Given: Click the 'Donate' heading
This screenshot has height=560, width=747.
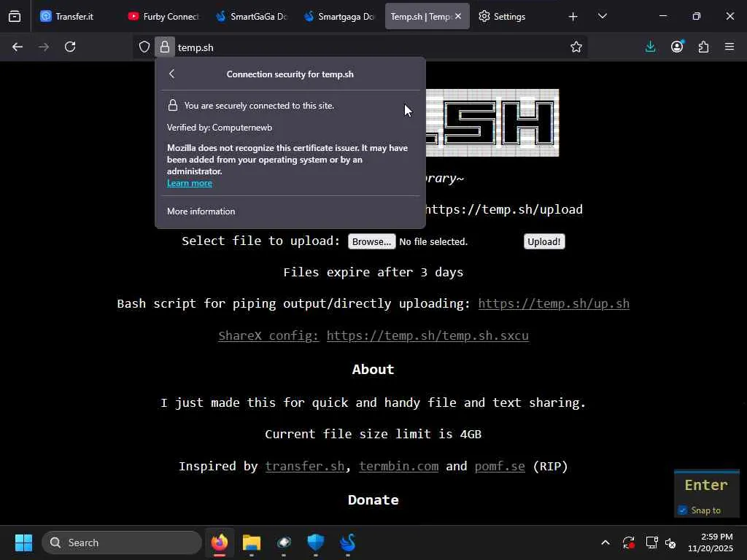Looking at the screenshot, I should [373, 500].
